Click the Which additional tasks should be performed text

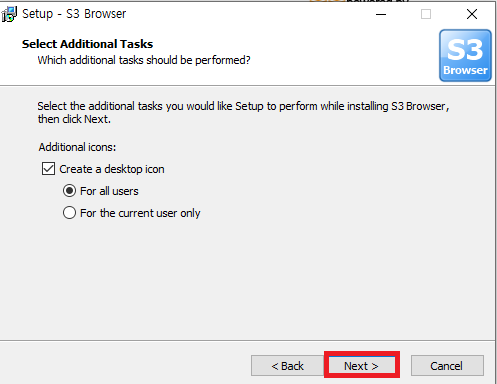pyautogui.click(x=144, y=60)
